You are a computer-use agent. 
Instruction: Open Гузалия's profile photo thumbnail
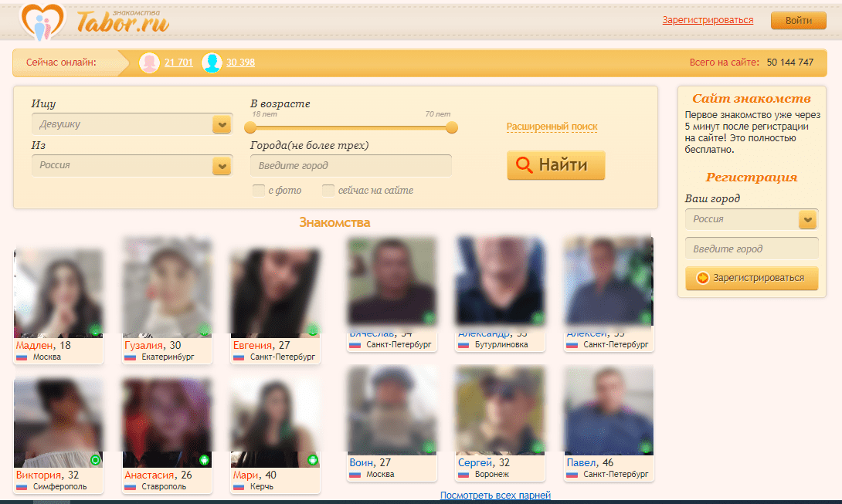[167, 286]
